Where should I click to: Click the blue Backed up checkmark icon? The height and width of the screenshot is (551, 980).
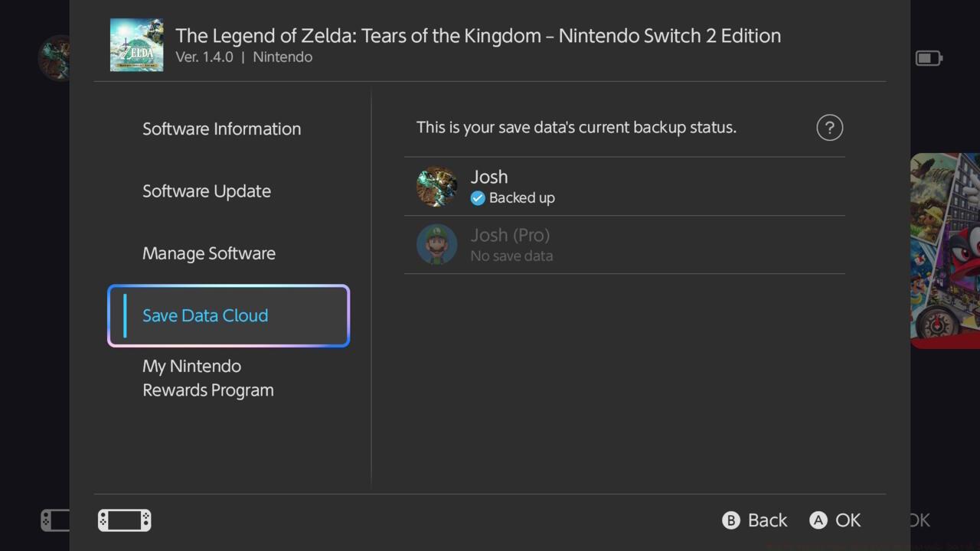[x=478, y=198]
